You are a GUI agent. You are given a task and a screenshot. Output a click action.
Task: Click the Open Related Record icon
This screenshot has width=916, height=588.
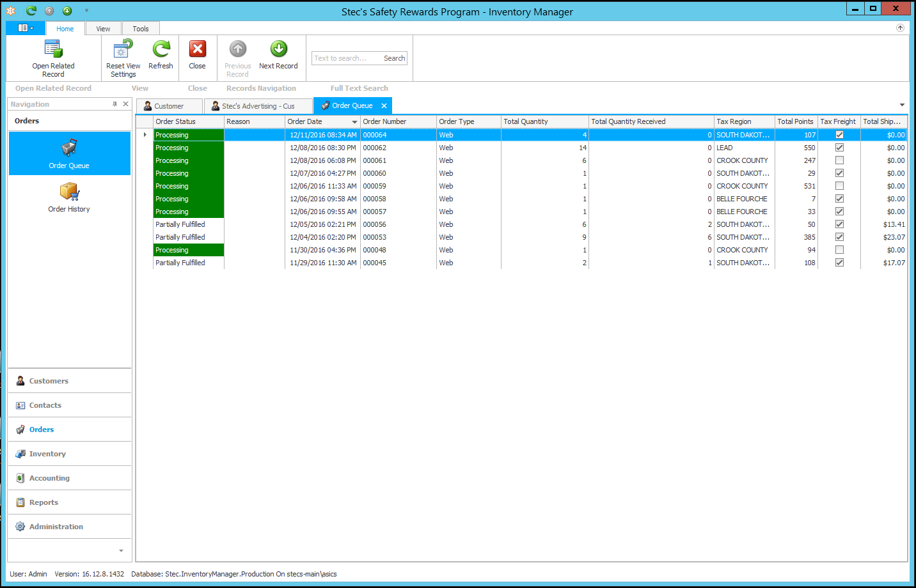(53, 49)
